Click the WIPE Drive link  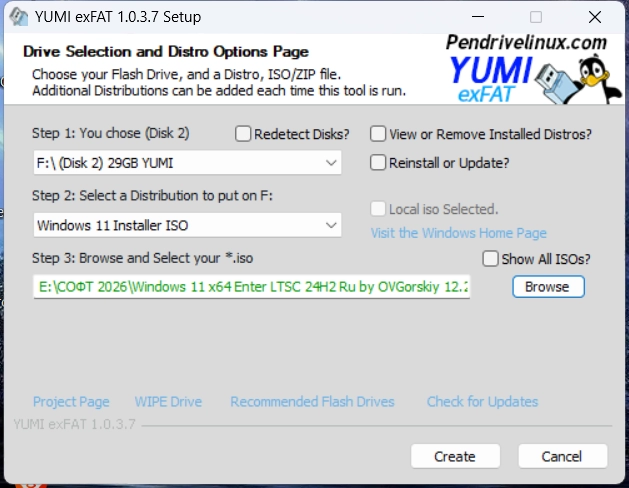pyautogui.click(x=168, y=401)
